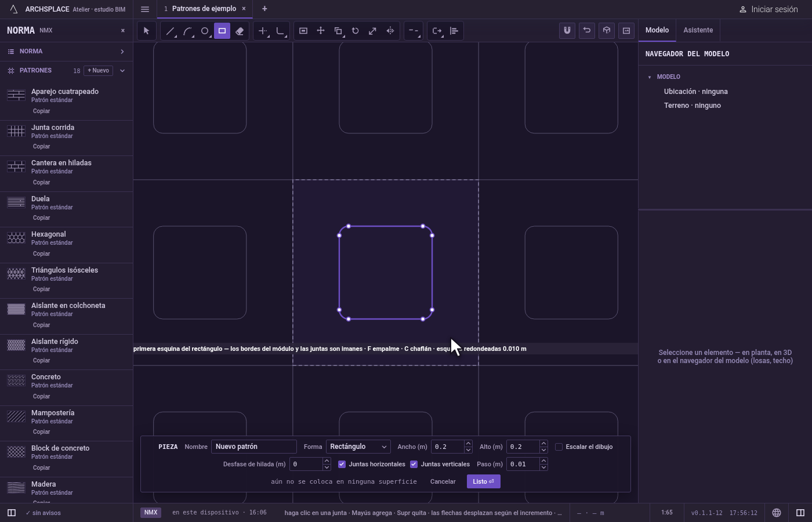Click the Mirror tool icon
This screenshot has height=522, width=812.
[x=390, y=31]
